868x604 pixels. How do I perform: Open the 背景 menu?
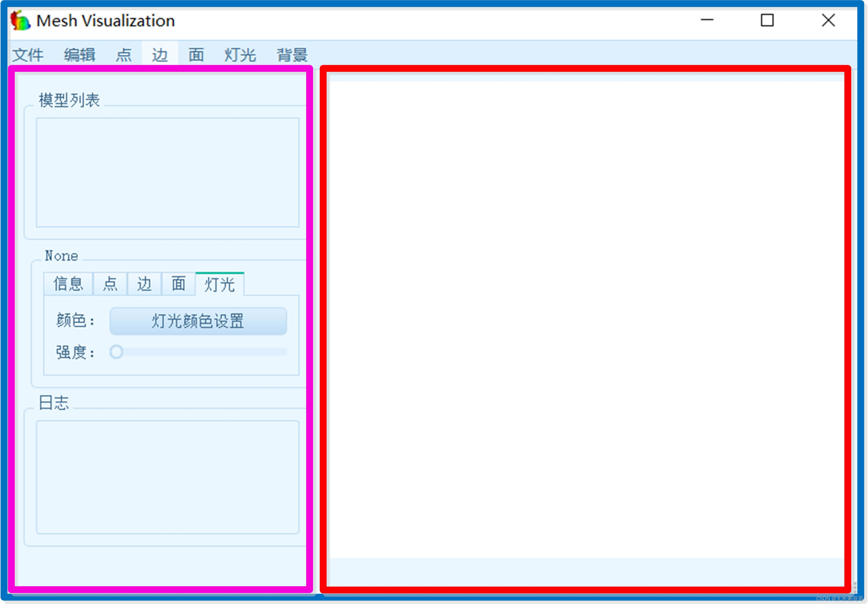pyautogui.click(x=292, y=55)
